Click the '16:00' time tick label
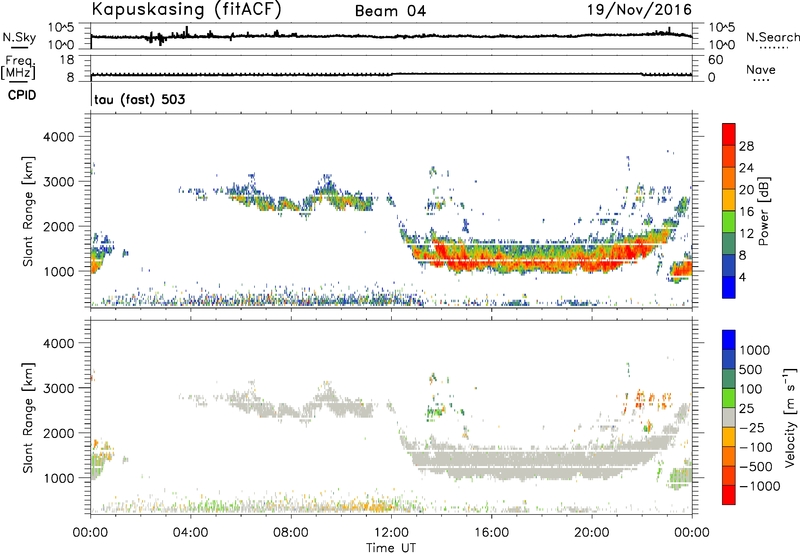 point(491,533)
